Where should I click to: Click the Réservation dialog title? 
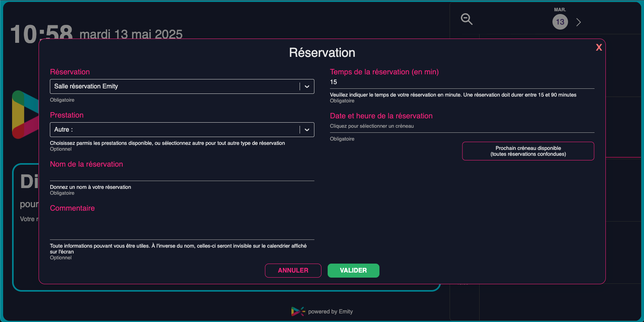point(322,53)
